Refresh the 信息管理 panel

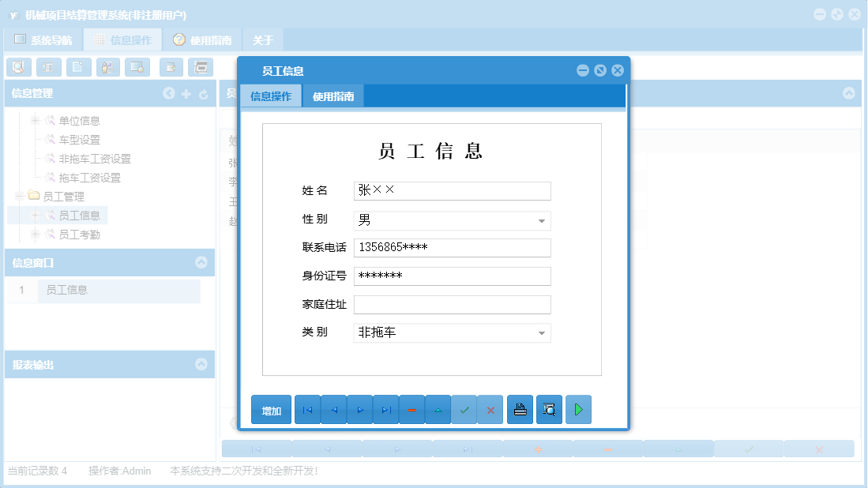click(x=204, y=93)
